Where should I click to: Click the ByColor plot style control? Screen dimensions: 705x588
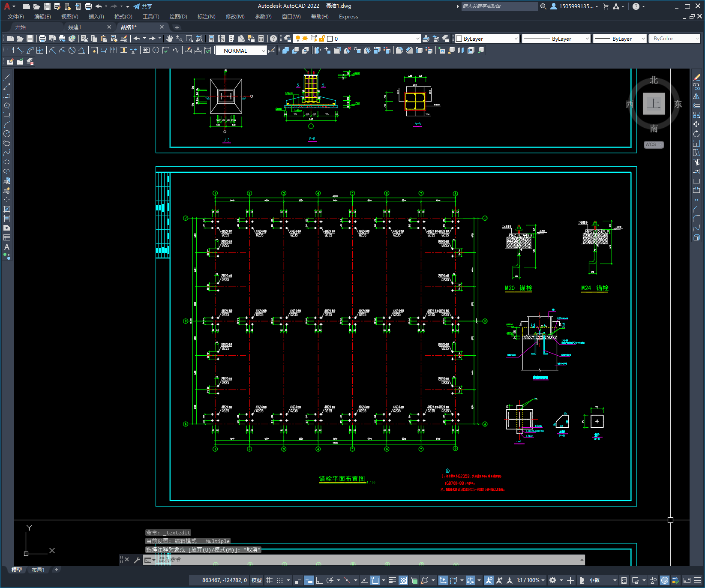(675, 39)
